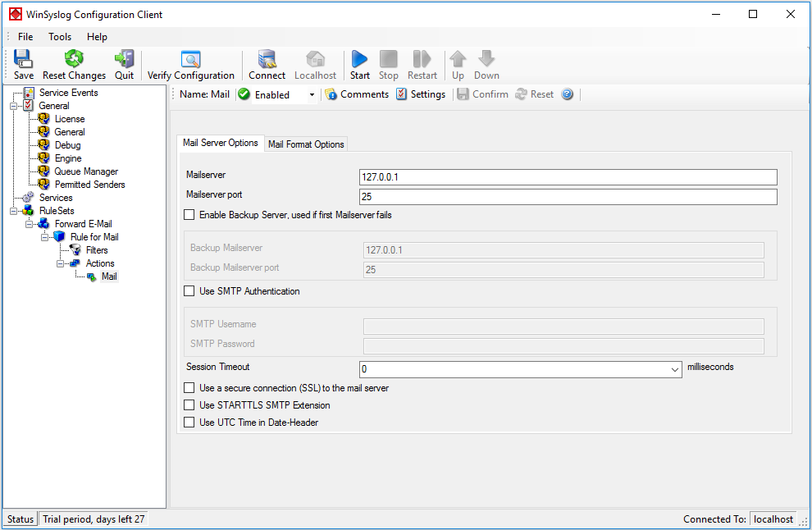Collapse the RuleSets tree node
The height and width of the screenshot is (530, 812).
click(x=13, y=212)
